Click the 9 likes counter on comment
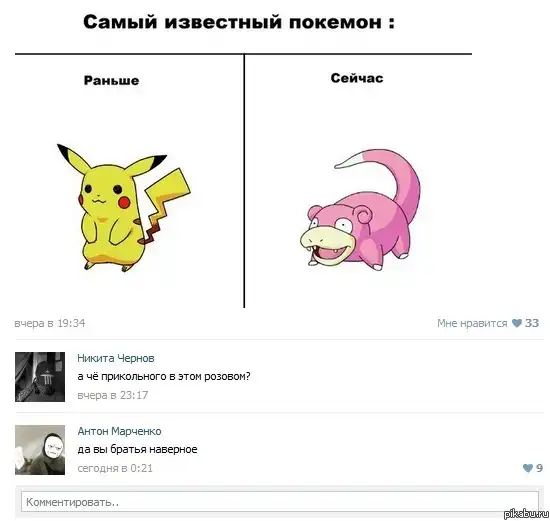This screenshot has height=521, width=550. click(x=539, y=468)
